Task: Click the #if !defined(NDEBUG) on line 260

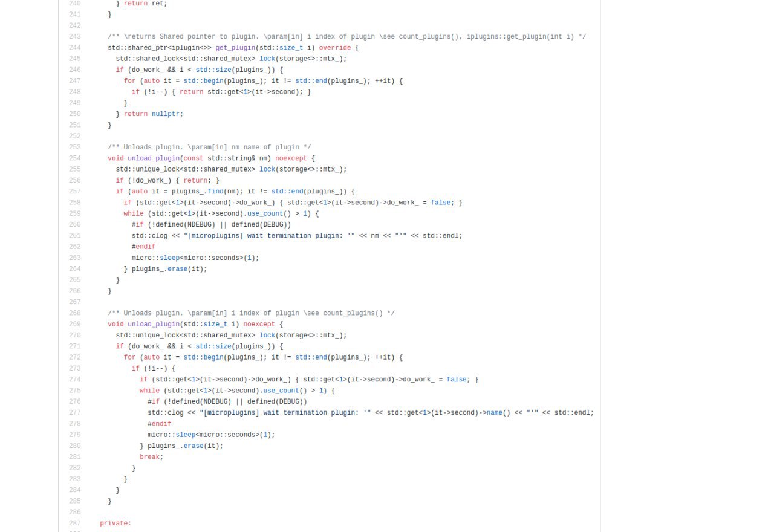Action: point(211,225)
